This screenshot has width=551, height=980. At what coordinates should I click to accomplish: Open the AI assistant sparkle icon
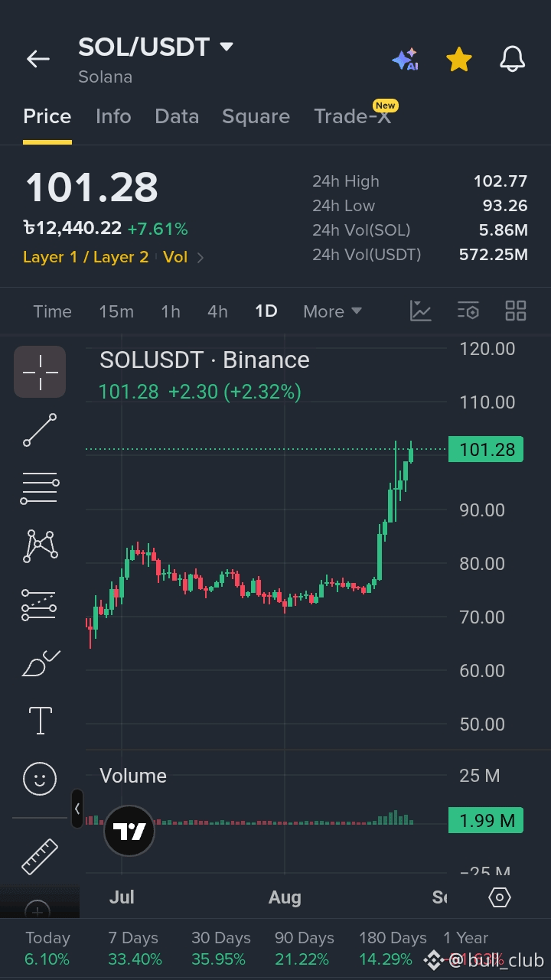(405, 59)
